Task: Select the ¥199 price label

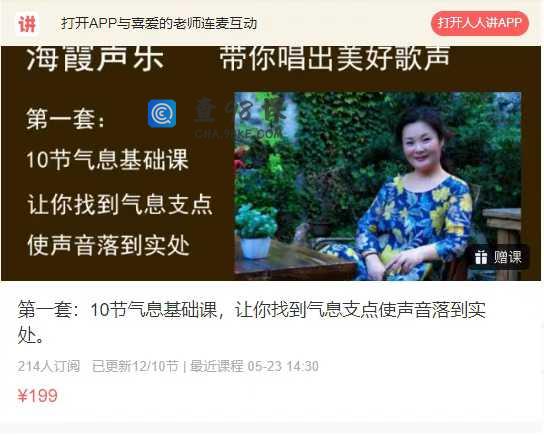Action: (x=37, y=395)
